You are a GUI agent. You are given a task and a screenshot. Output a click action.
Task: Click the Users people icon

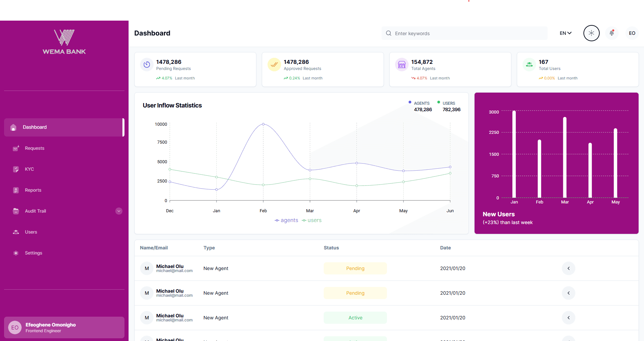coord(16,232)
